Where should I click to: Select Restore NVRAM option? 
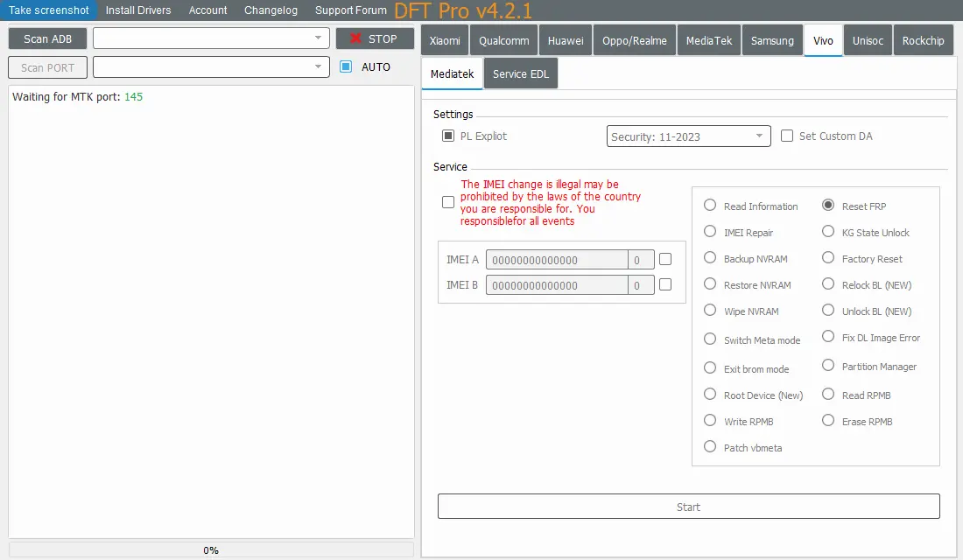pyautogui.click(x=710, y=284)
